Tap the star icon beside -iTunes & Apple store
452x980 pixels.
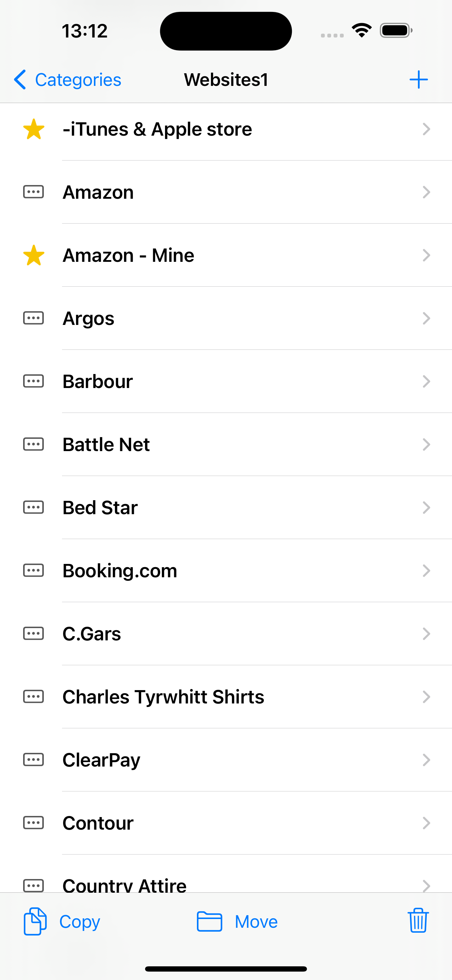[34, 129]
